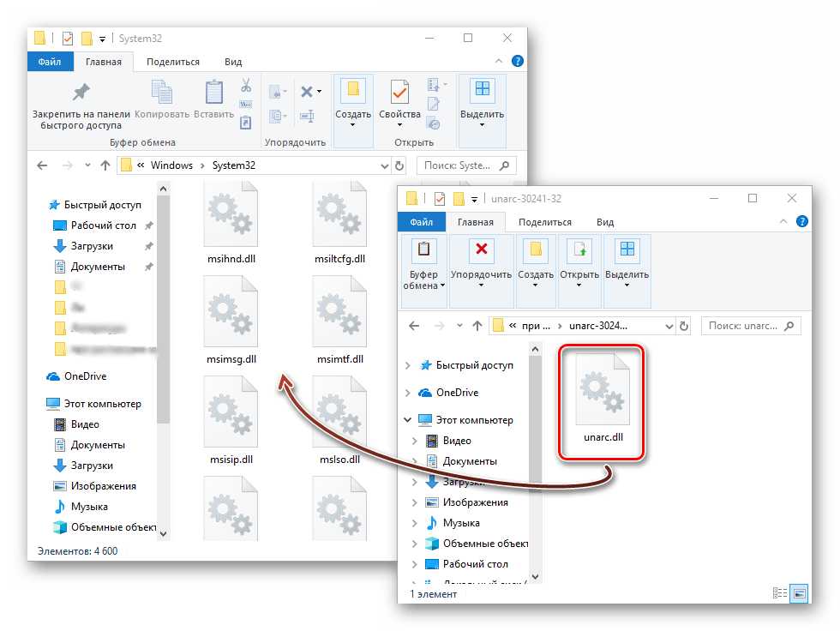Refresh the System32 address bar

[x=399, y=165]
